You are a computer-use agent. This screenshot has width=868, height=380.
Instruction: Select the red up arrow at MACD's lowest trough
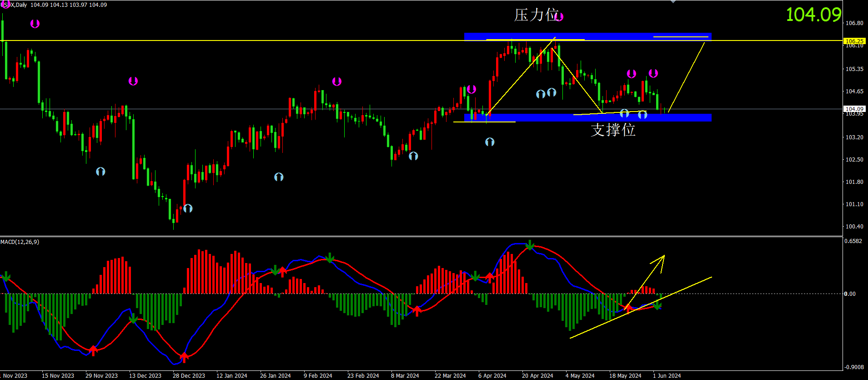click(x=184, y=356)
